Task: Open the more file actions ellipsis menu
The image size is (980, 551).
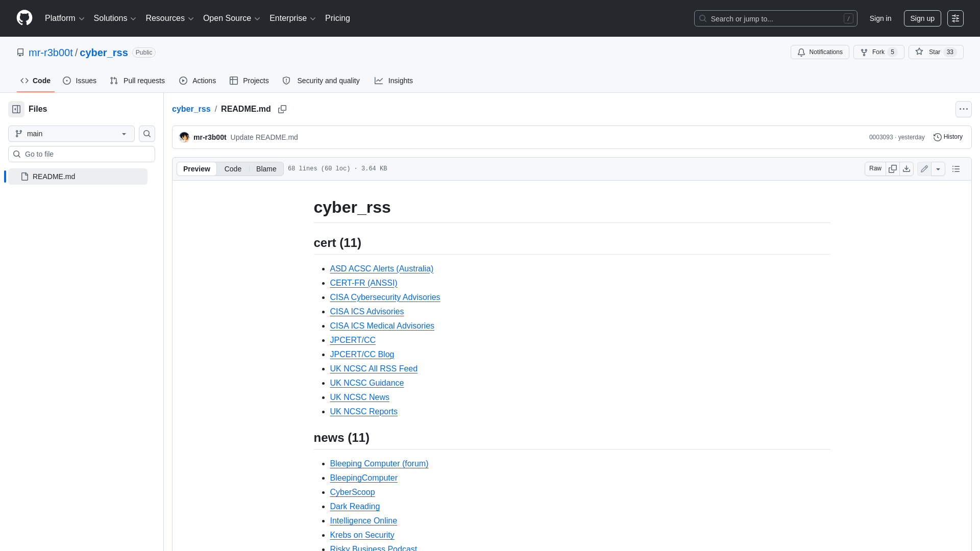Action: click(x=963, y=109)
